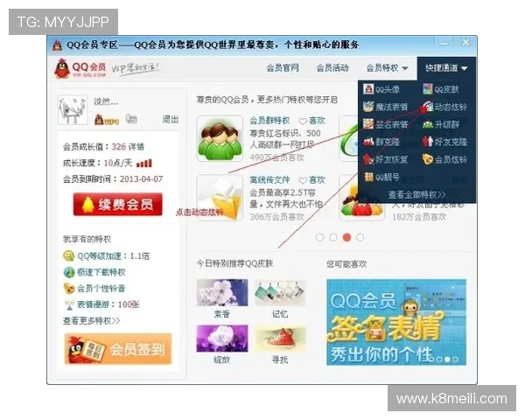The image size is (525, 420).
Task: Expand 会员特权 dropdown menu
Action: (x=387, y=68)
